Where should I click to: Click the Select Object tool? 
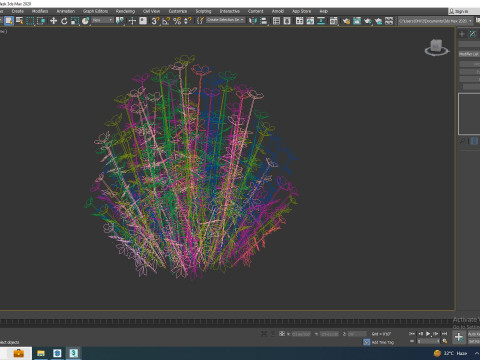(x=9, y=21)
